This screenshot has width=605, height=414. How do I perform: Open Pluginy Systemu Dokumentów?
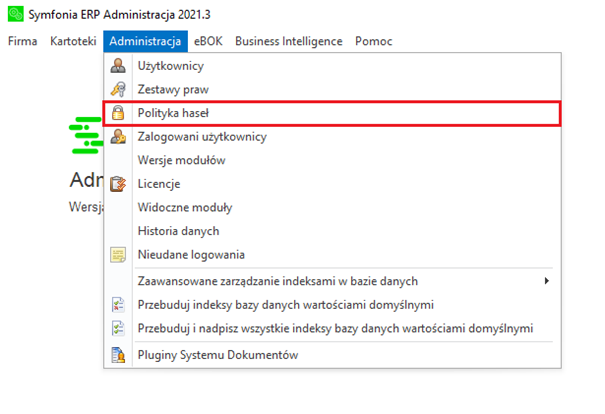click(x=332, y=355)
